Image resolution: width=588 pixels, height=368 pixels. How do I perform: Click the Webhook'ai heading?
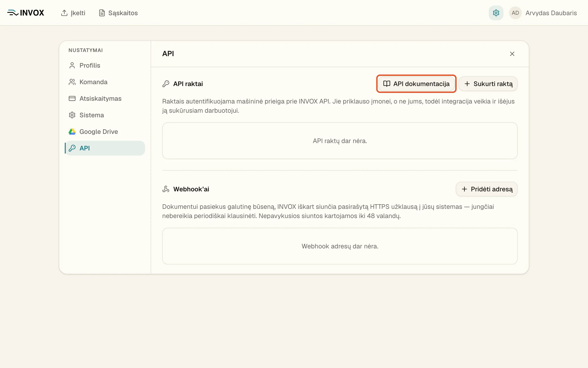[x=191, y=189]
